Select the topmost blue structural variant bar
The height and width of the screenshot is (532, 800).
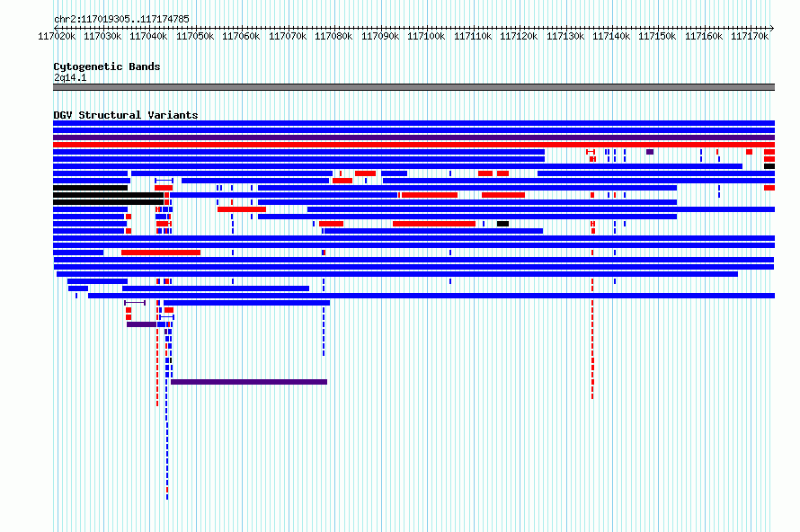[413, 123]
